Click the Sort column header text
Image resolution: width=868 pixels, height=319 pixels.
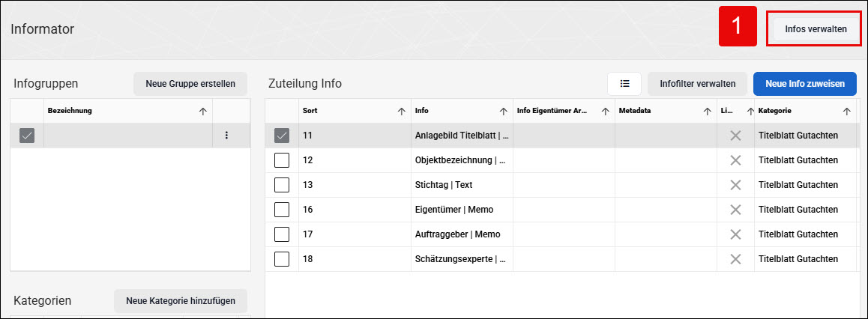[x=310, y=111]
